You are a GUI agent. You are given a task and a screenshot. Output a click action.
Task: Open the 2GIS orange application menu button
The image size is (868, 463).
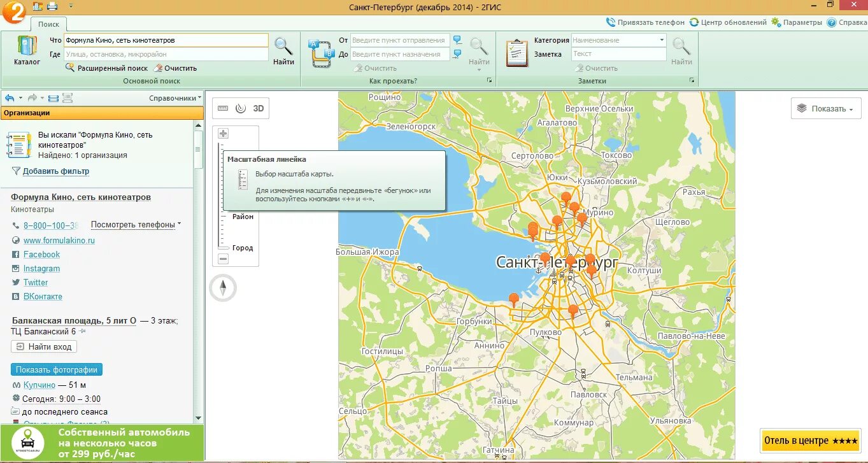(13, 13)
